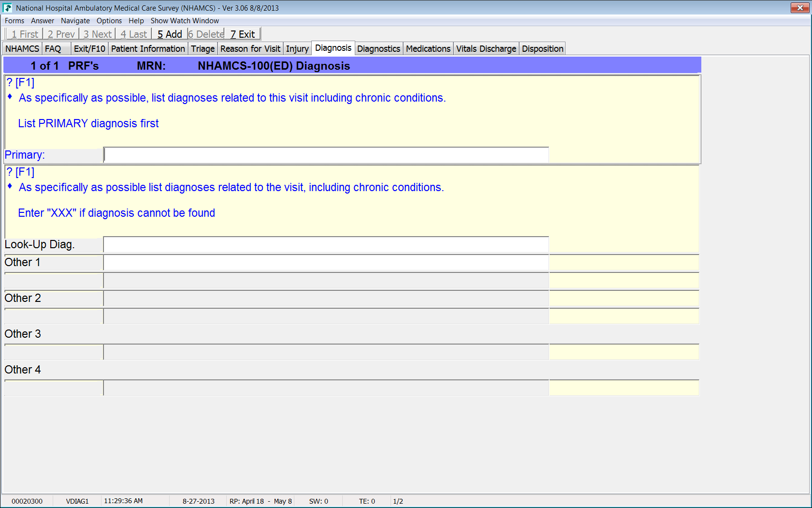Open the Triage tab
The image size is (812, 508).
203,49
